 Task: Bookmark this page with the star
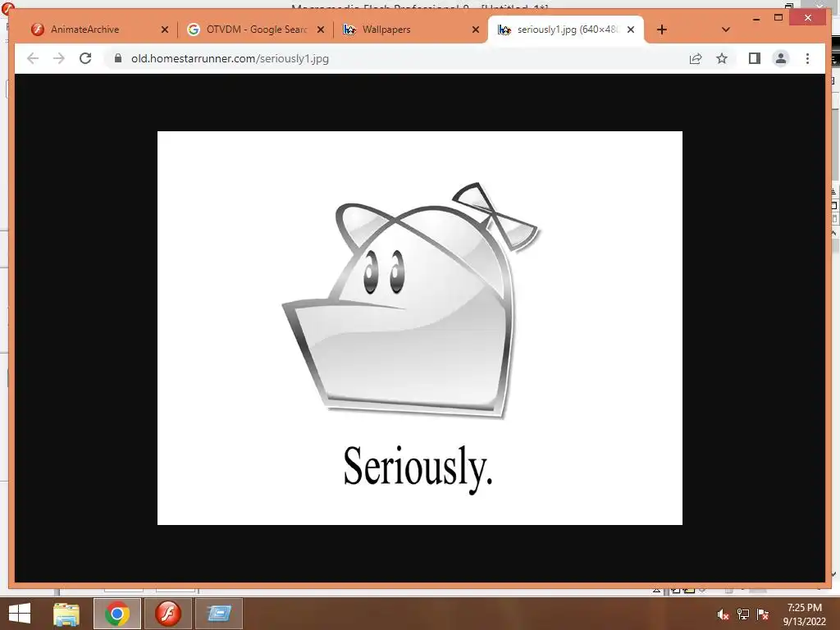click(x=722, y=58)
